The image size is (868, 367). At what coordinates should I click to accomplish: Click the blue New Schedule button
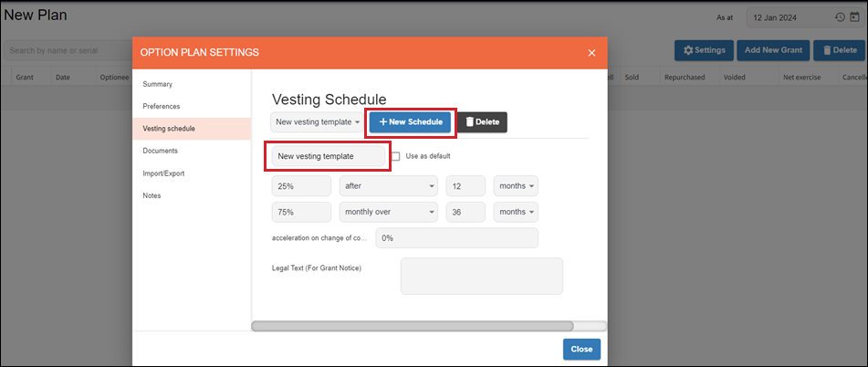410,121
